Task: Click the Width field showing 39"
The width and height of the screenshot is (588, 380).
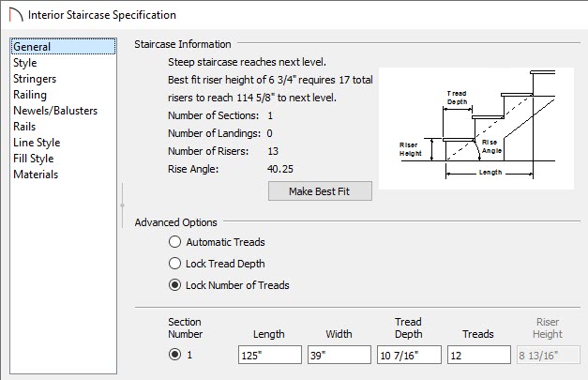Action: pos(339,355)
